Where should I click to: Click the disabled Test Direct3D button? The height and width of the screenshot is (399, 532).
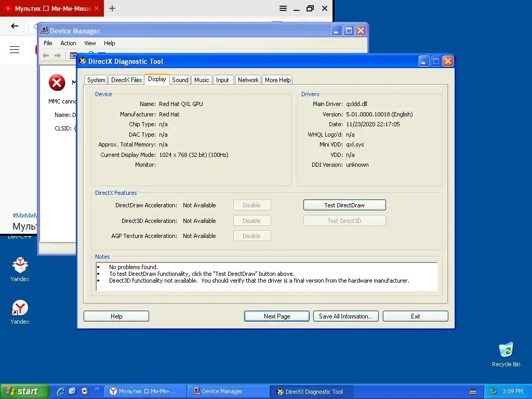[344, 220]
